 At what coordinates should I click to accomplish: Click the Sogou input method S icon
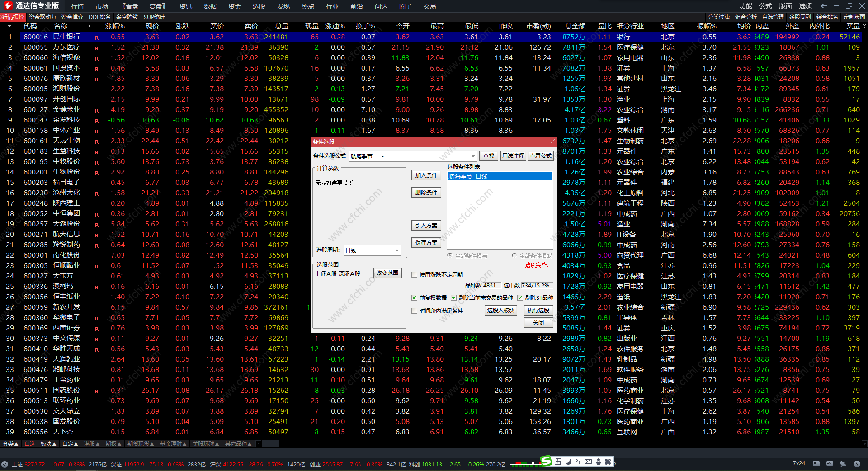pyautogui.click(x=547, y=461)
